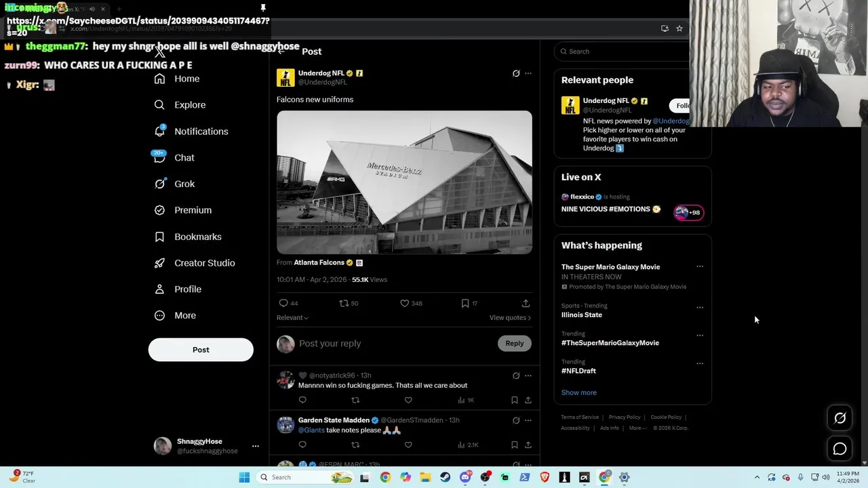The image size is (868, 488).
Task: Open Super Mario Galaxy Movie trend options
Action: pyautogui.click(x=700, y=266)
